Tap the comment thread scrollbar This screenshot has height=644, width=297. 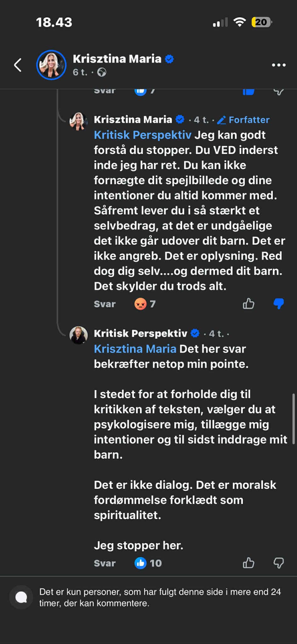click(x=293, y=419)
